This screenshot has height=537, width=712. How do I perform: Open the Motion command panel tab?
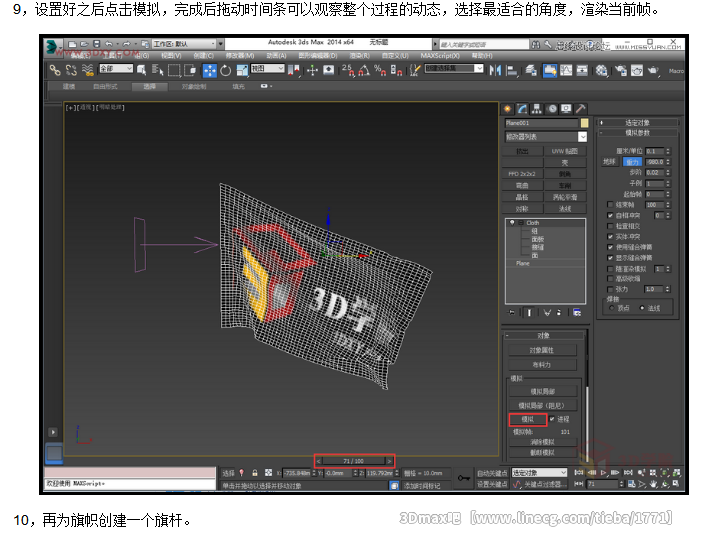click(x=552, y=108)
